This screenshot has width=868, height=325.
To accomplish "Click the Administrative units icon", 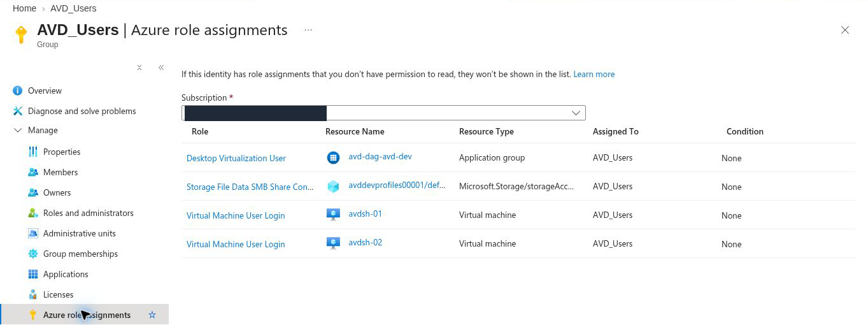I will (x=33, y=233).
